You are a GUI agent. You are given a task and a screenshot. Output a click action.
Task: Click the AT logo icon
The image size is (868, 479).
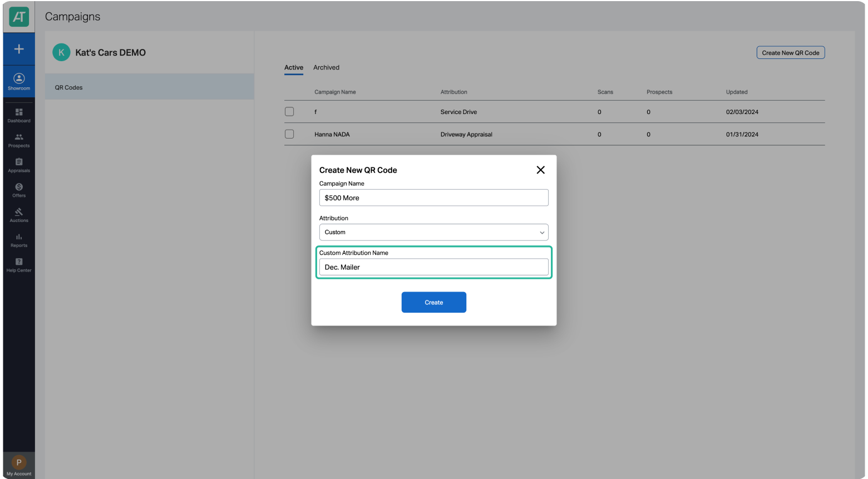click(19, 17)
